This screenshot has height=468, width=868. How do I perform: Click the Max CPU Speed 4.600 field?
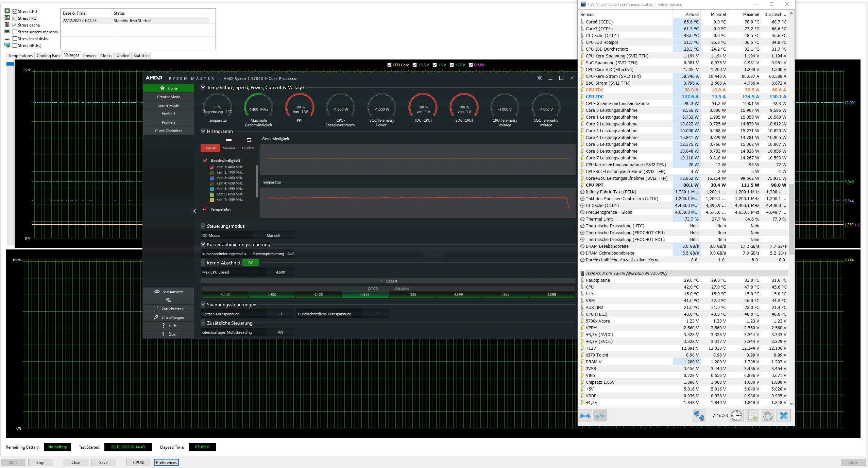pos(280,272)
